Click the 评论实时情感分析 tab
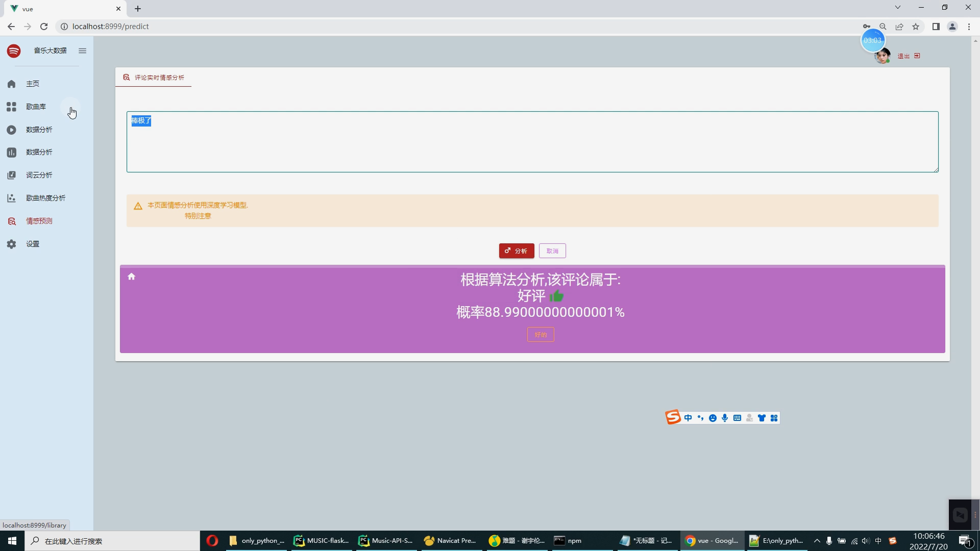 click(x=153, y=78)
